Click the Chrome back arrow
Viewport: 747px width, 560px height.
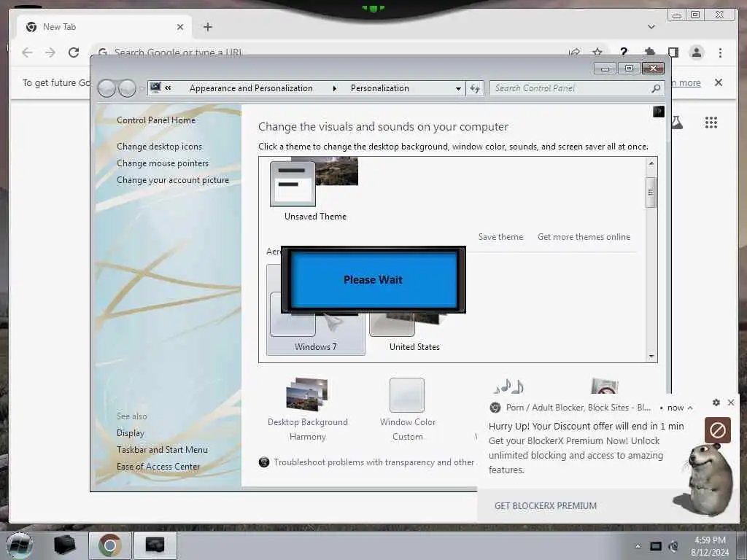[x=27, y=52]
